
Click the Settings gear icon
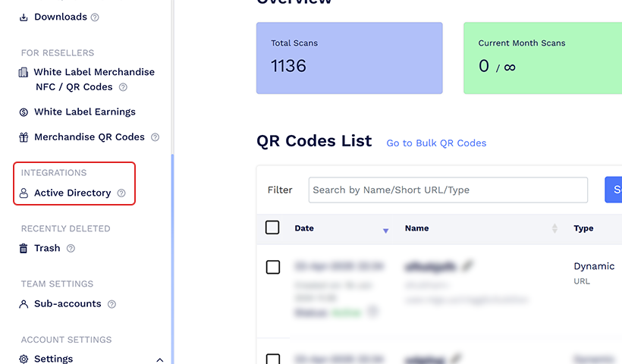pos(24,359)
